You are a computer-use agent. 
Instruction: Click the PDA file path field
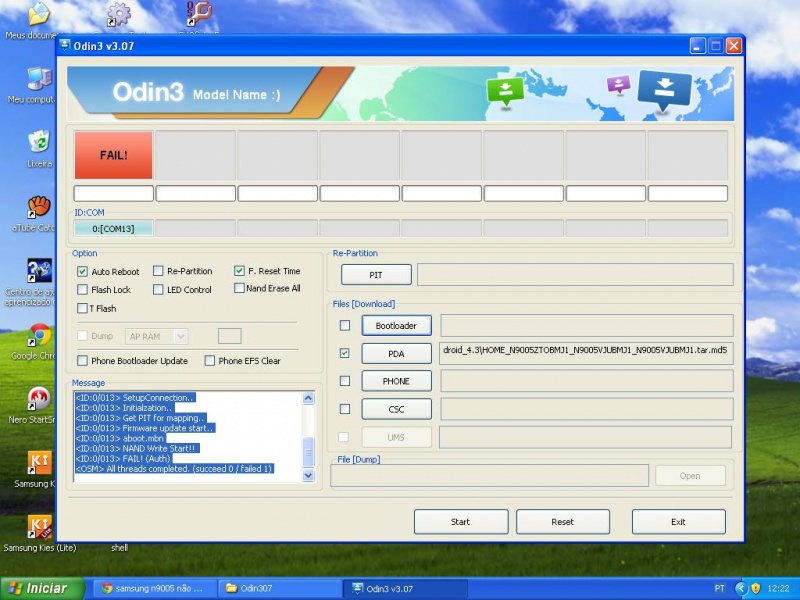click(586, 353)
